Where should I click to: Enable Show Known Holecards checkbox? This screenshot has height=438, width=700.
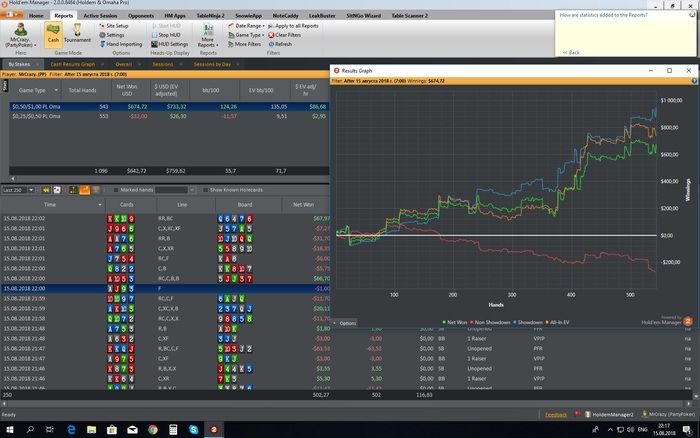[205, 190]
